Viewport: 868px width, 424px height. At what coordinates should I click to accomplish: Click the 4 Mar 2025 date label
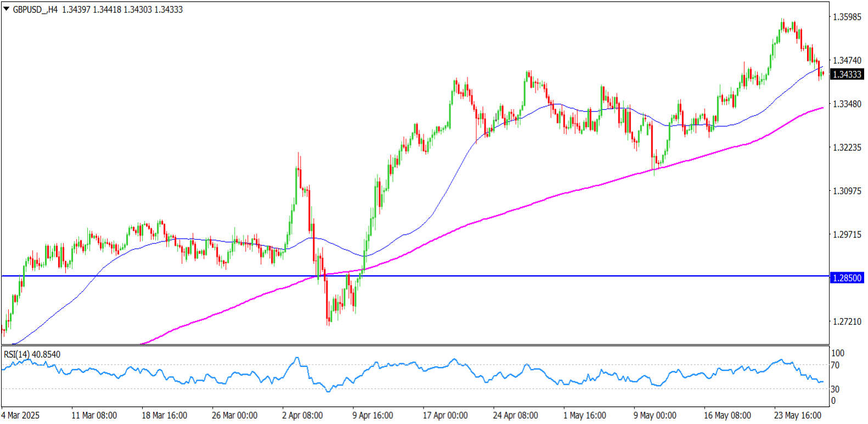click(x=20, y=415)
